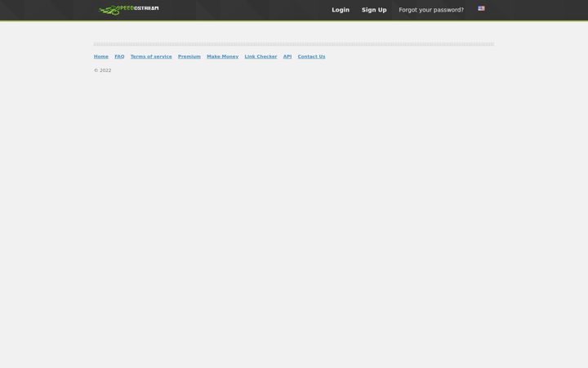588x368 pixels.
Task: Open the US flag language selector
Action: pyautogui.click(x=481, y=8)
